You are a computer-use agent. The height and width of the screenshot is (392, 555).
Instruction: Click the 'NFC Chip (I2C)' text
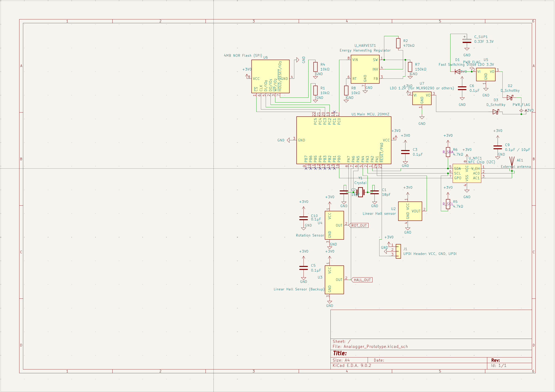pos(481,162)
